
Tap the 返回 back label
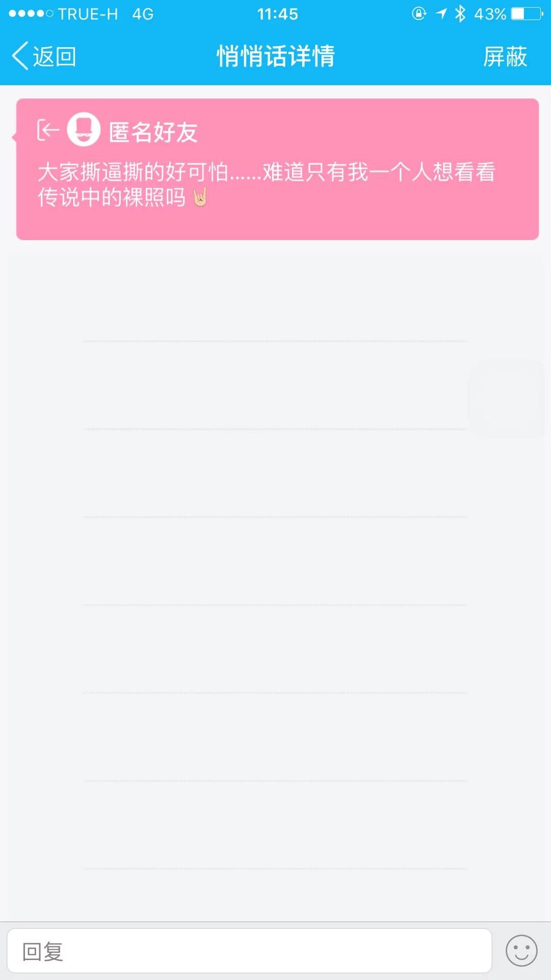point(55,56)
